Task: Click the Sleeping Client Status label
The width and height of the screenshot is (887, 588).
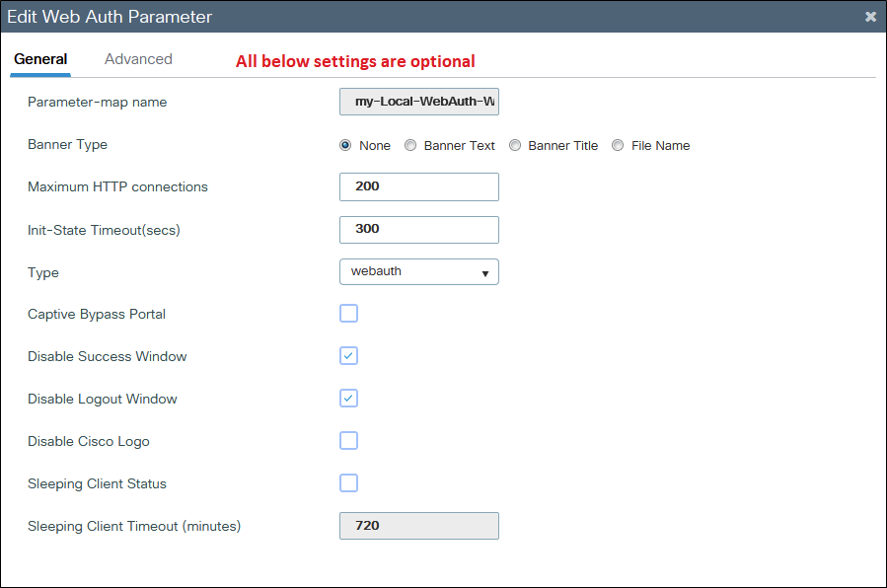Action: [97, 483]
